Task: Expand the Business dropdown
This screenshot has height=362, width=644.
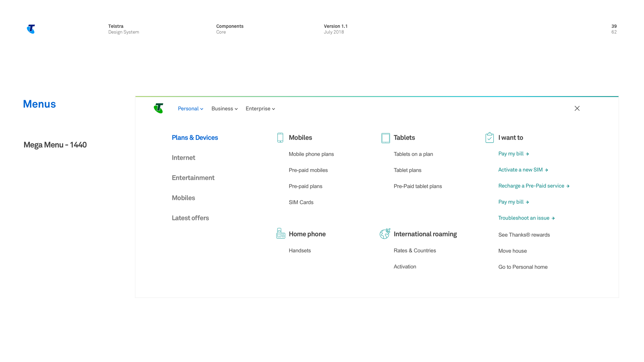Action: pyautogui.click(x=224, y=109)
